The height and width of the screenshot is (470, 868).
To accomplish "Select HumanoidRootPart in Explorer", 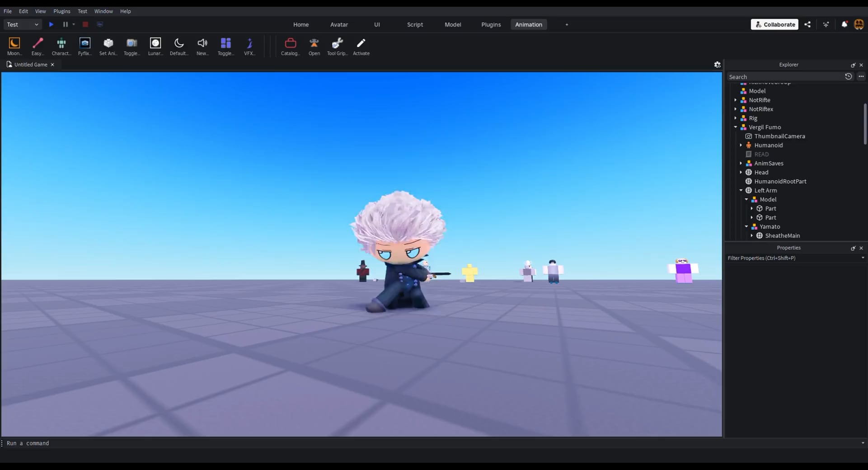I will click(780, 181).
